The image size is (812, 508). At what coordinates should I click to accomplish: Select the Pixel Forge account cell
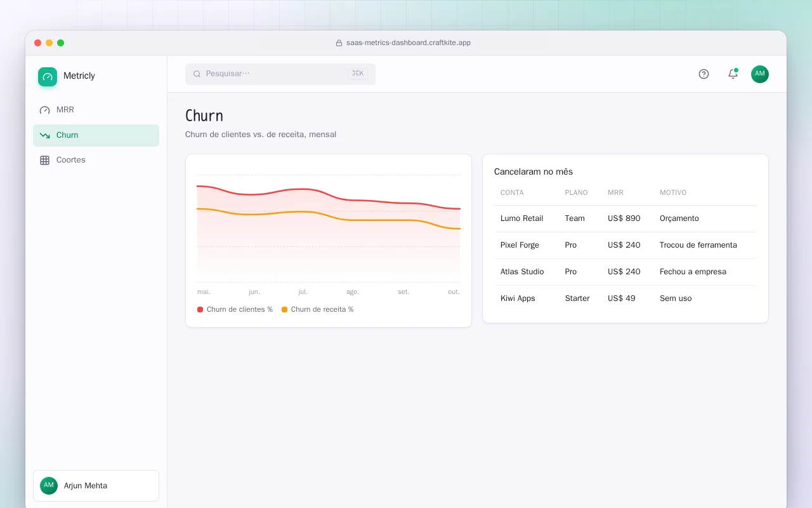click(520, 245)
